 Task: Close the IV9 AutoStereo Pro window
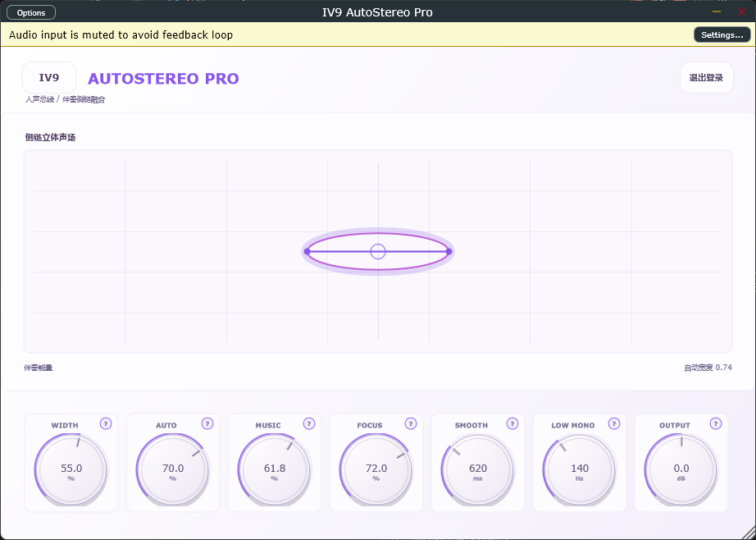[742, 11]
